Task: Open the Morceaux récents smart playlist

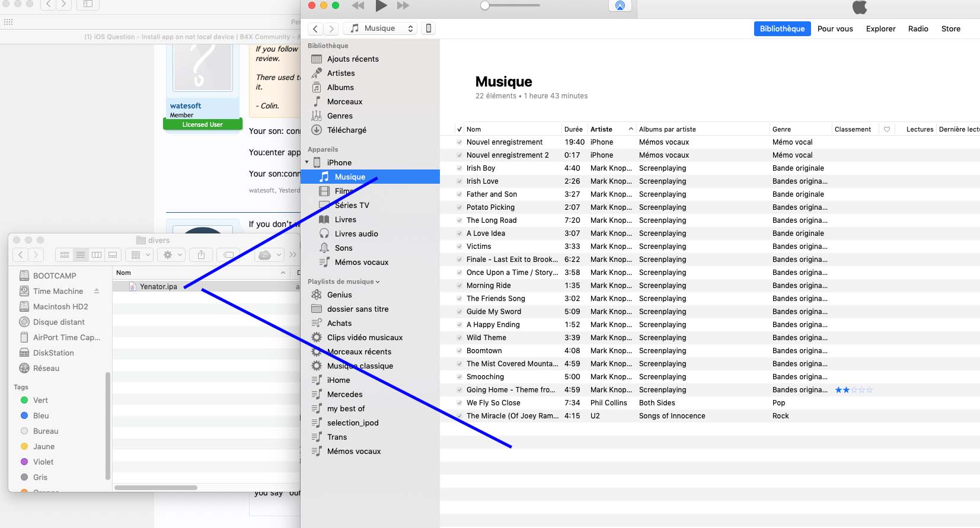Action: point(359,351)
